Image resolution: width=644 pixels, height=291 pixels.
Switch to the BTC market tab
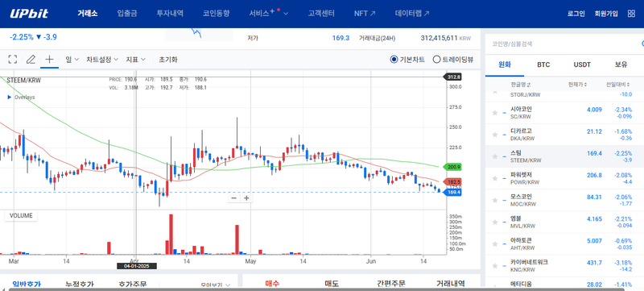pos(543,64)
